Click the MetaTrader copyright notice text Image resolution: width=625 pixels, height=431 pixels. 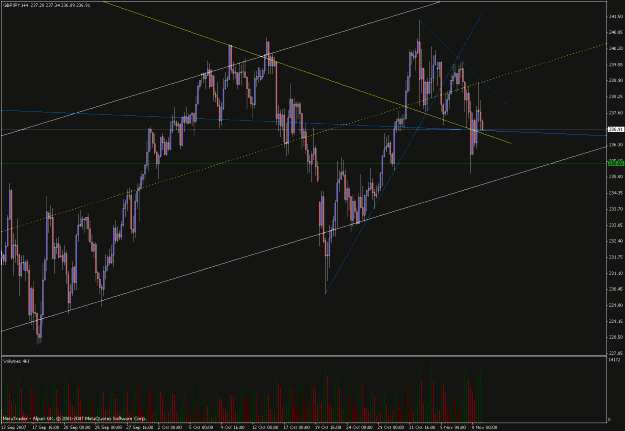point(75,419)
